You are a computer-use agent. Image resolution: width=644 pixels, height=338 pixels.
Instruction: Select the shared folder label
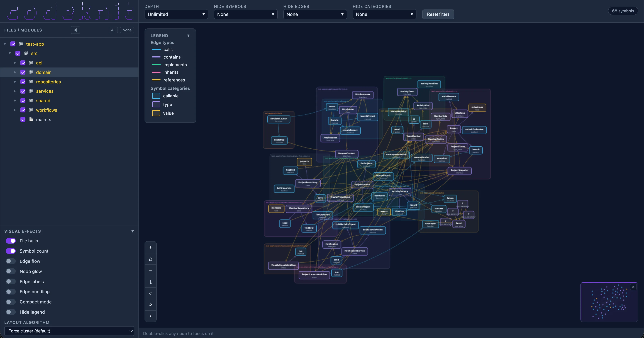pos(43,101)
